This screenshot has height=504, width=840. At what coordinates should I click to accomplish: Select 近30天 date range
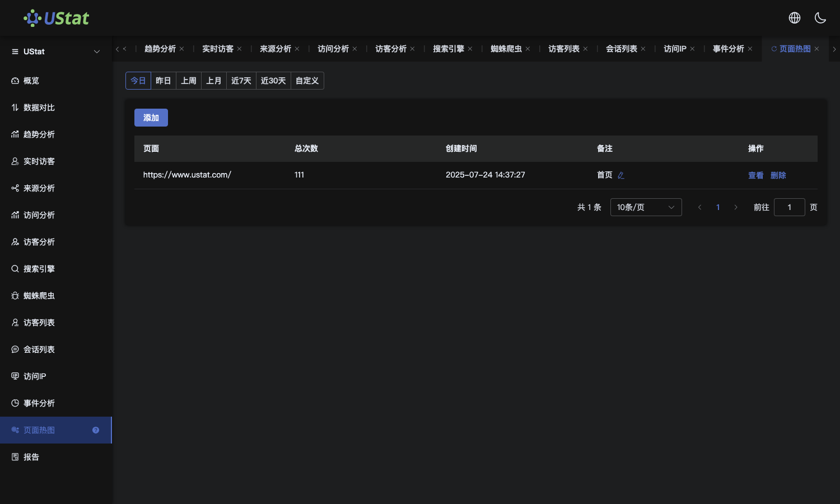[273, 81]
